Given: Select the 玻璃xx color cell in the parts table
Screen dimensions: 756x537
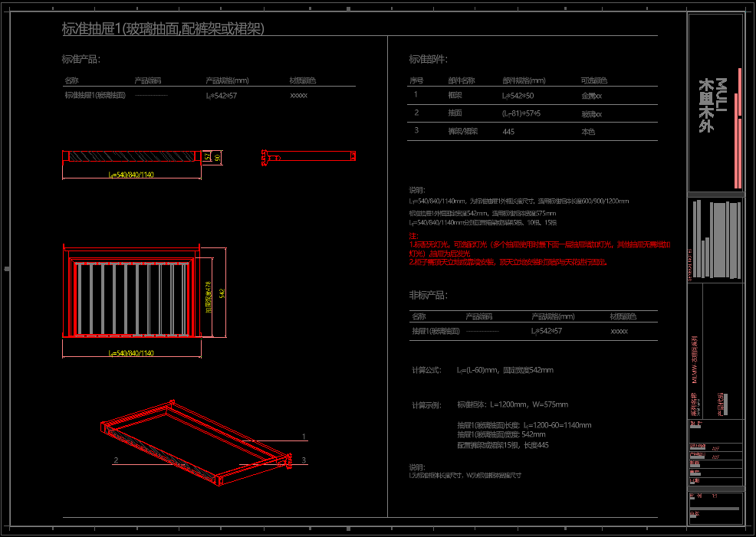Looking at the screenshot, I should click(591, 114).
